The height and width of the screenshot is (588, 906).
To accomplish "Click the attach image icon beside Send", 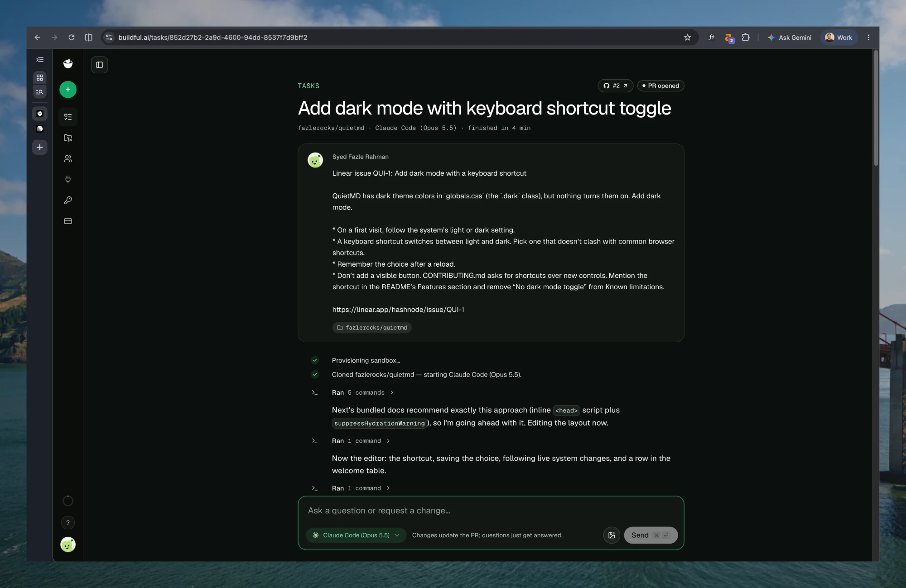I will point(612,535).
